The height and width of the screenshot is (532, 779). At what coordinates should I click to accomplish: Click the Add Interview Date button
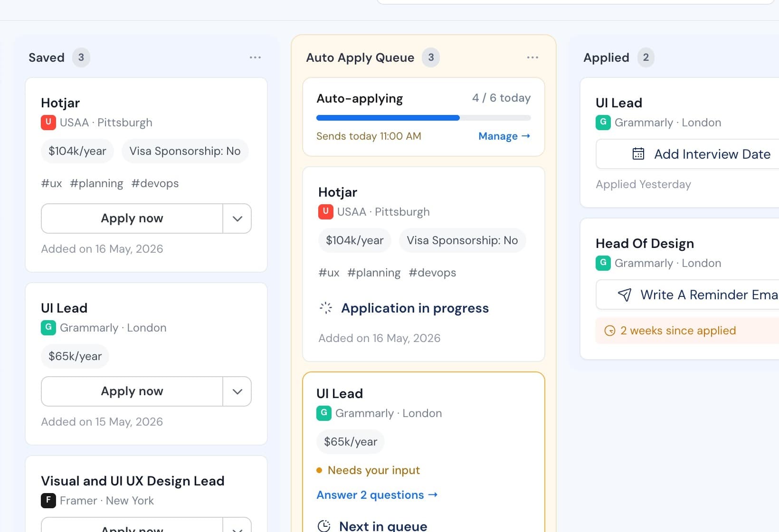coord(687,154)
